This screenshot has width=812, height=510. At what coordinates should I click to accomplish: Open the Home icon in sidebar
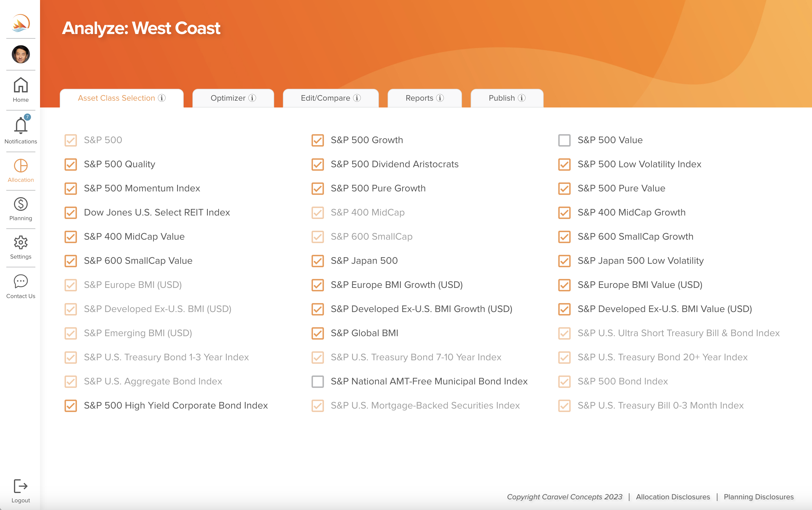21,85
